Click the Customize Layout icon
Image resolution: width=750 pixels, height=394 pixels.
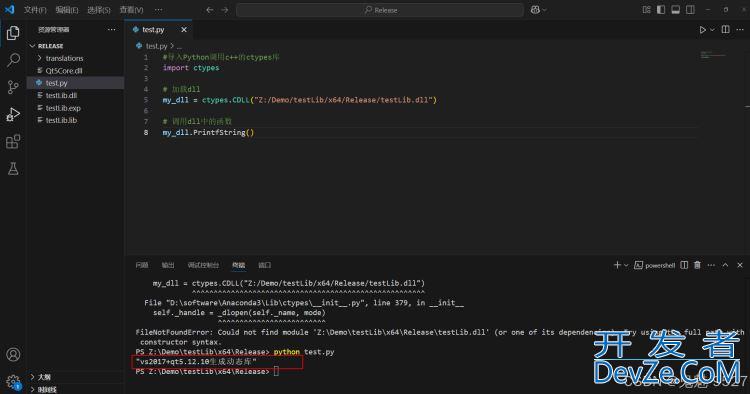647,10
